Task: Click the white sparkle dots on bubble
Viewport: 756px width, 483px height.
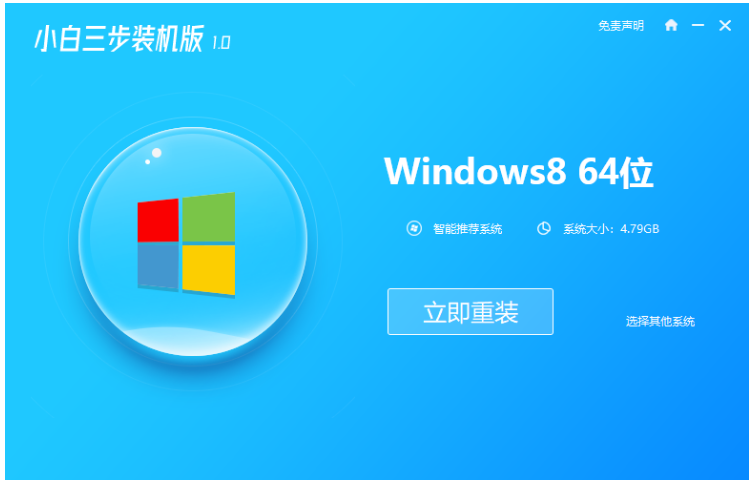Action: pyautogui.click(x=153, y=156)
